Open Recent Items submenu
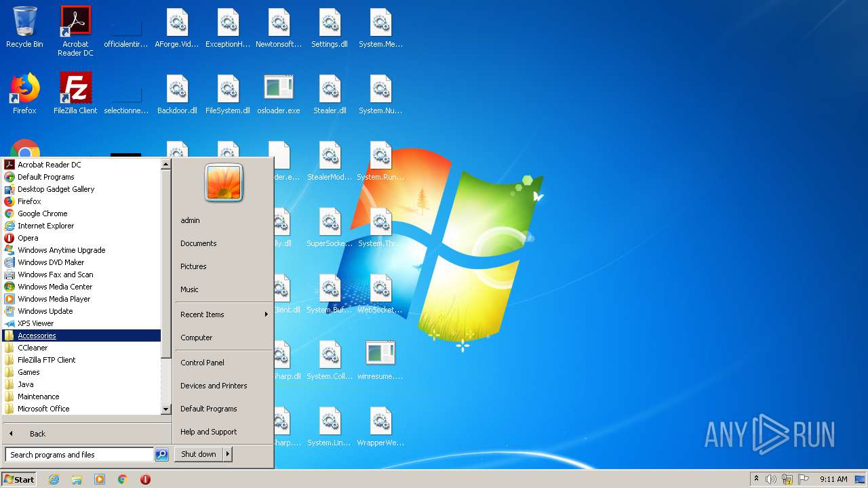This screenshot has width=868, height=488. tap(224, 314)
